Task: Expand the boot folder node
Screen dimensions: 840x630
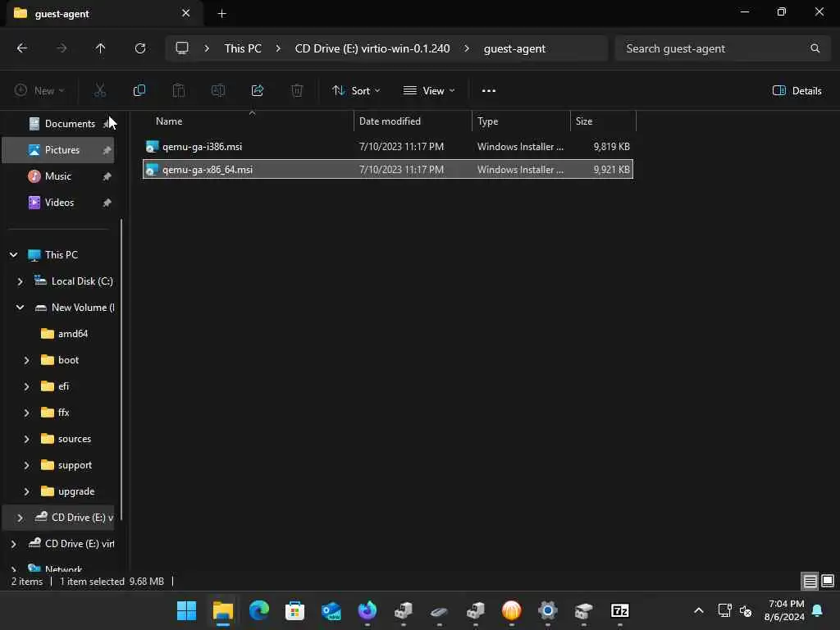Action: click(27, 360)
